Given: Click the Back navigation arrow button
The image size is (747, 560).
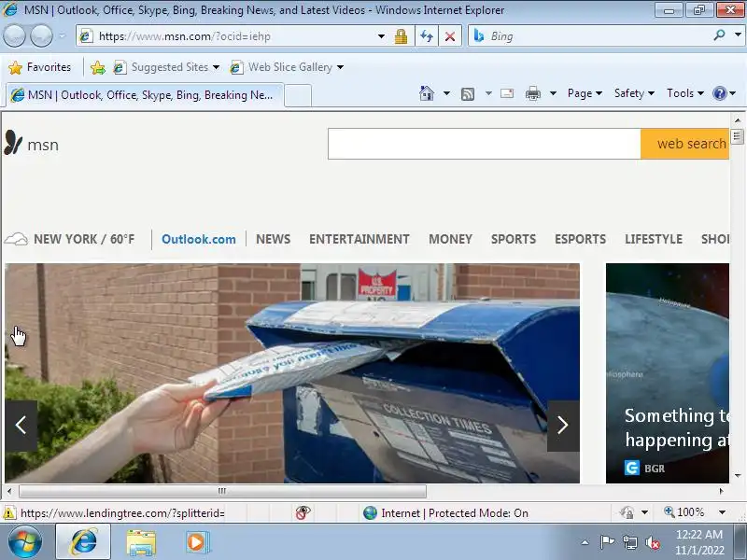Looking at the screenshot, I should pyautogui.click(x=15, y=36).
